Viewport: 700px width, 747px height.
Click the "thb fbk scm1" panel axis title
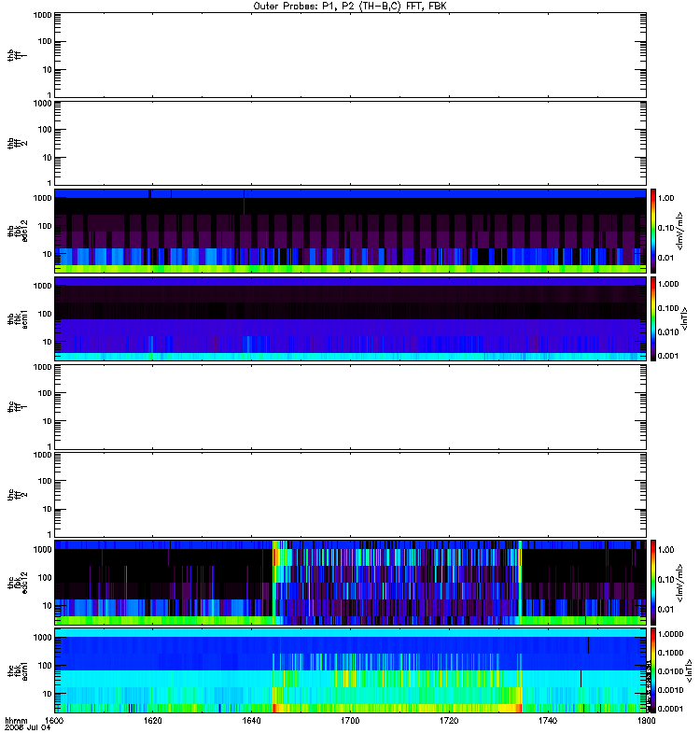pyautogui.click(x=17, y=319)
